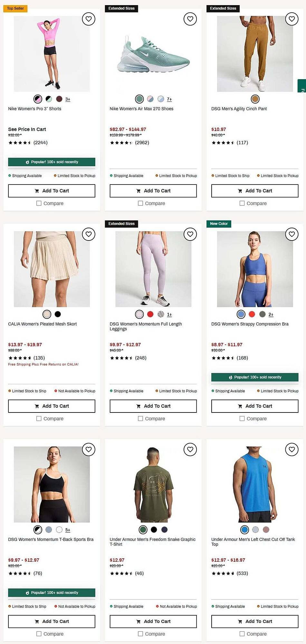Click heart icon on Nike Air Max 270 Shoes
Screen dimensions: 306x644
(190, 19)
